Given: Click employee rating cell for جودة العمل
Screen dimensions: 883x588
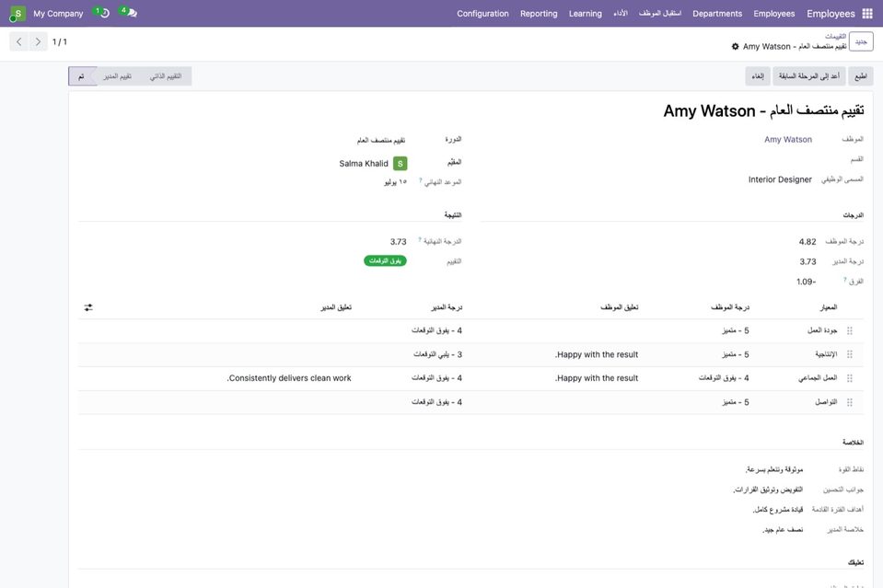Looking at the screenshot, I should tap(736, 331).
